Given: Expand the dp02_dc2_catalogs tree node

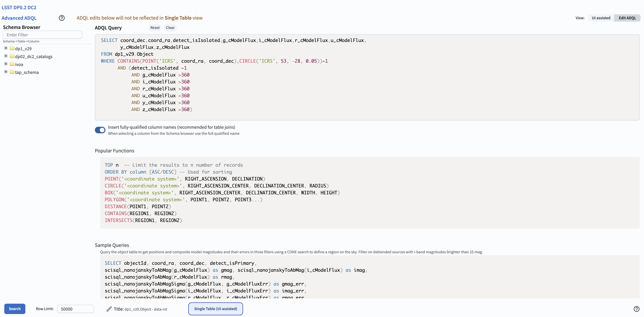Looking at the screenshot, I should [6, 56].
